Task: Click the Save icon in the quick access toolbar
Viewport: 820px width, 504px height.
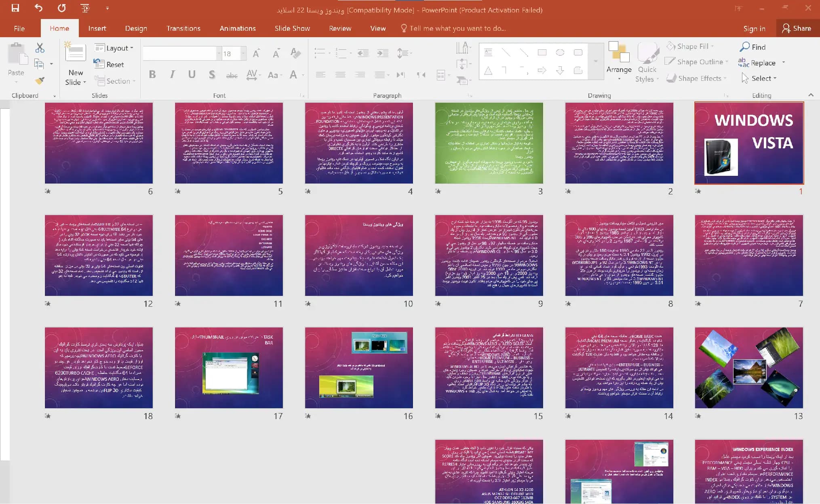Action: click(x=15, y=8)
